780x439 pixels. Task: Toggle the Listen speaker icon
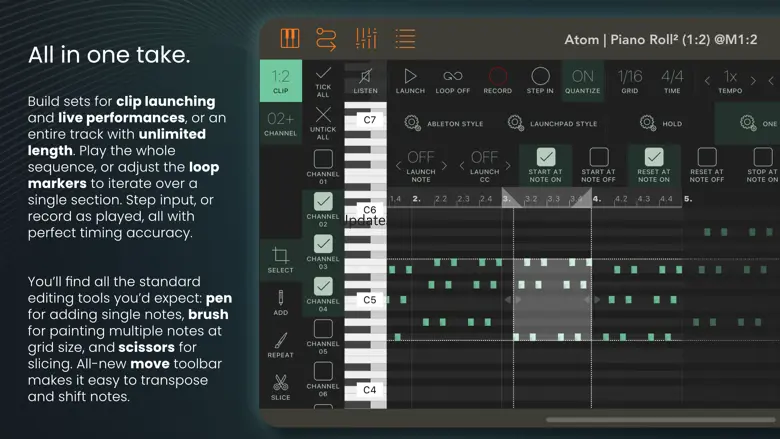point(366,80)
